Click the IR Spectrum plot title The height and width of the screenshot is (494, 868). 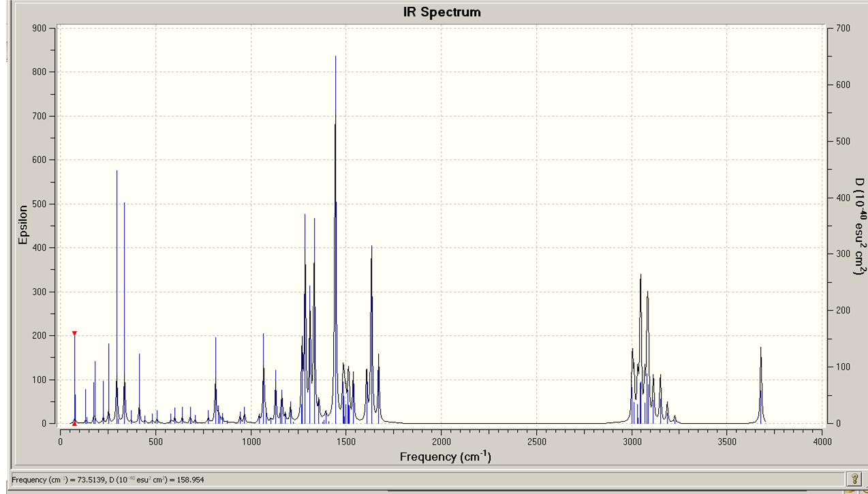pyautogui.click(x=441, y=12)
